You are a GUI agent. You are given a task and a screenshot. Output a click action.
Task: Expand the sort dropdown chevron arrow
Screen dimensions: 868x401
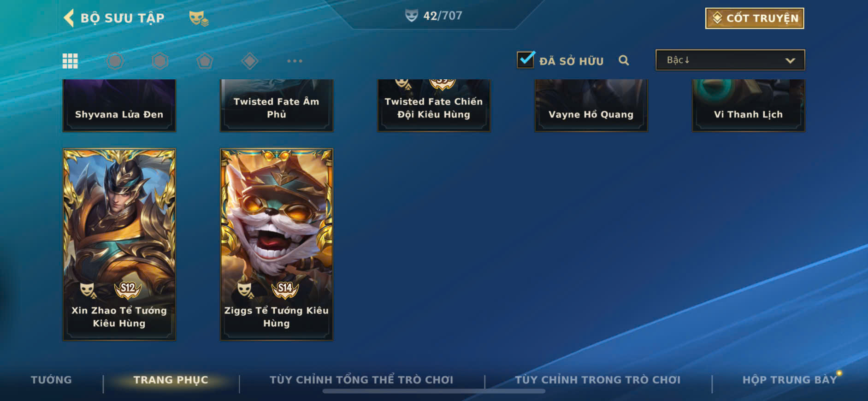click(790, 60)
